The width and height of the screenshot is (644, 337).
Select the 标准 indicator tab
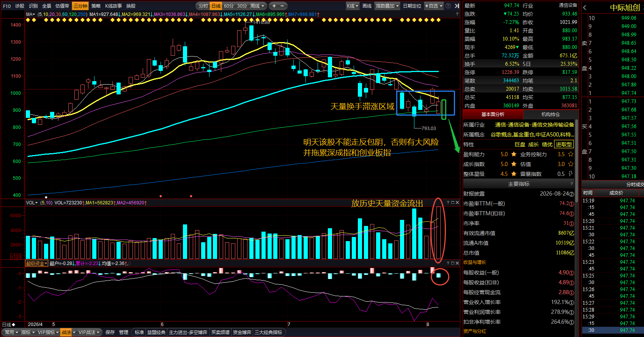tap(139, 332)
